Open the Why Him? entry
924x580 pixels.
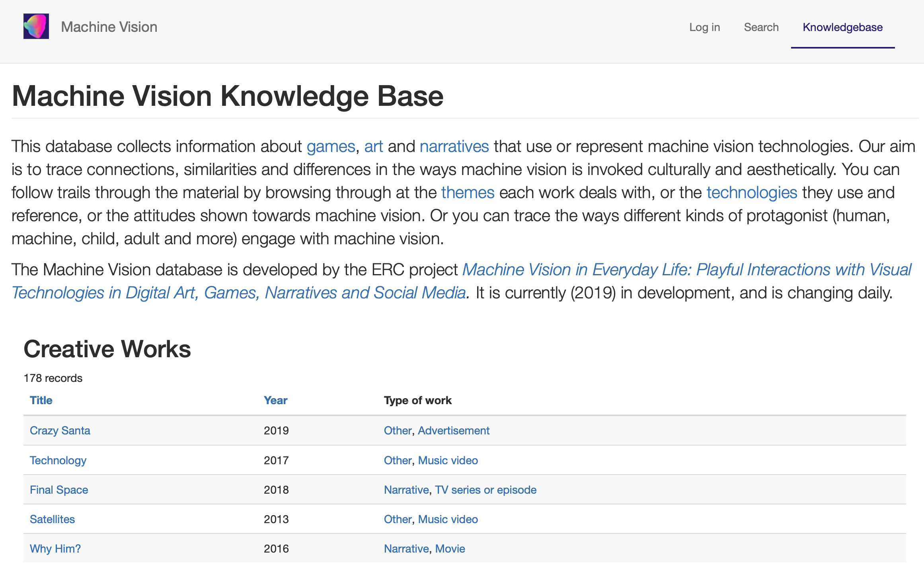pos(55,549)
